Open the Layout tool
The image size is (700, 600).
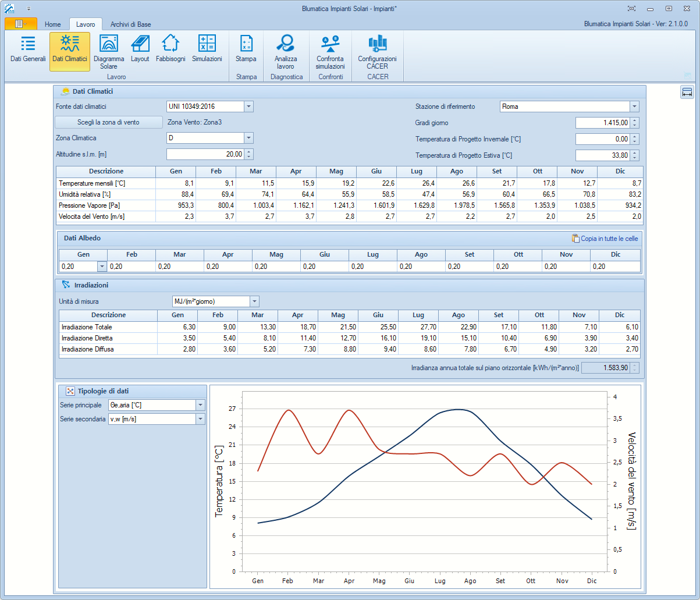click(x=140, y=50)
